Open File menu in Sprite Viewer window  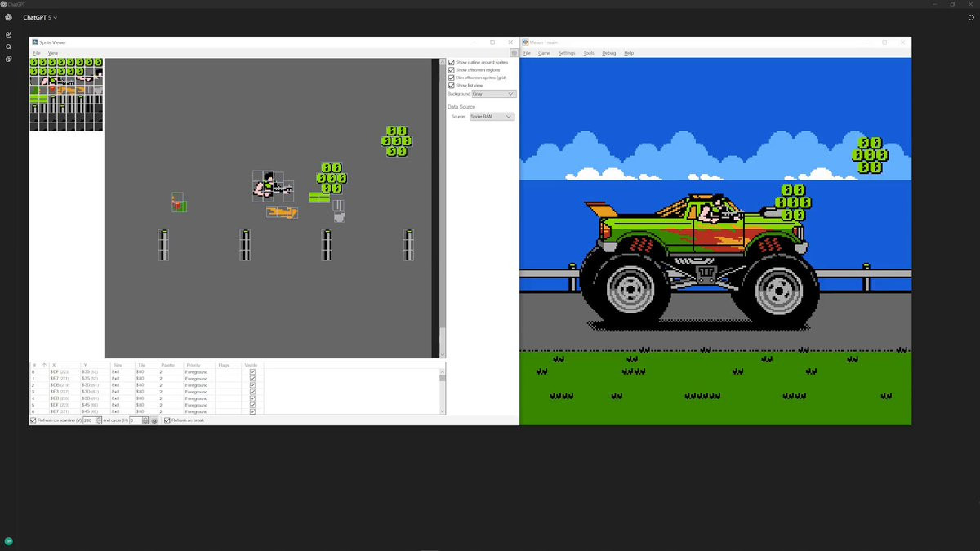point(36,53)
